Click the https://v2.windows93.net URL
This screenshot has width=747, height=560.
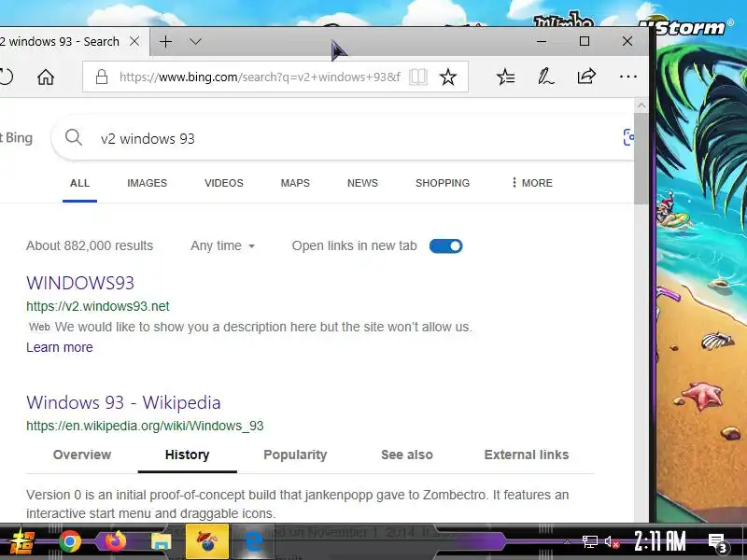[98, 306]
